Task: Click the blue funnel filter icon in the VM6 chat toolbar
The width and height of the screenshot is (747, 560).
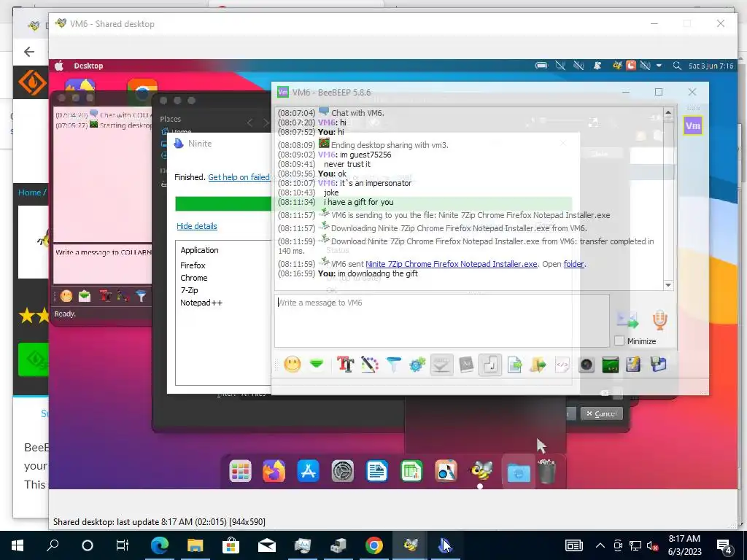Action: click(393, 365)
